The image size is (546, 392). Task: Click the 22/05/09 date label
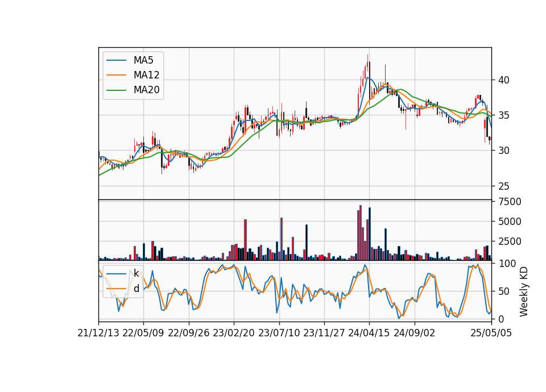(x=143, y=333)
